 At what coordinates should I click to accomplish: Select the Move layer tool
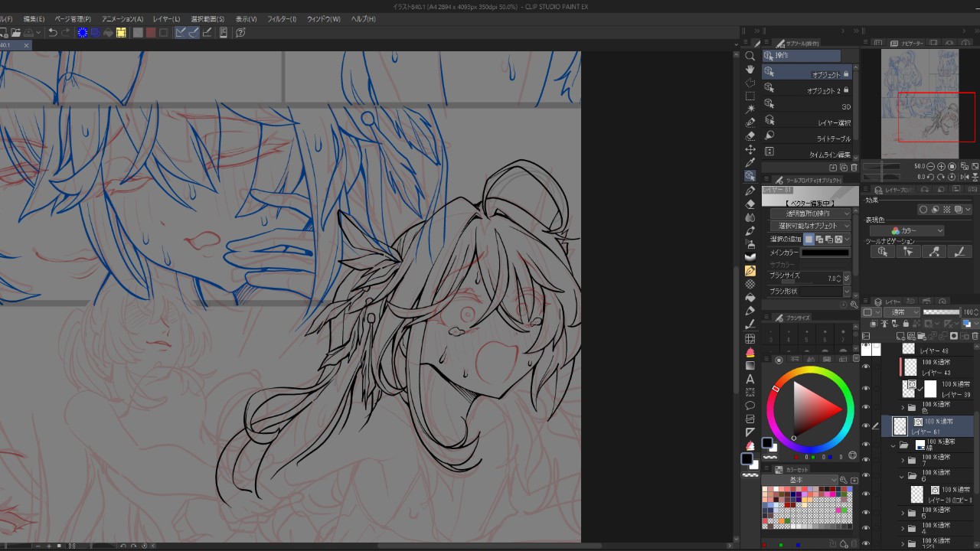coord(750,149)
